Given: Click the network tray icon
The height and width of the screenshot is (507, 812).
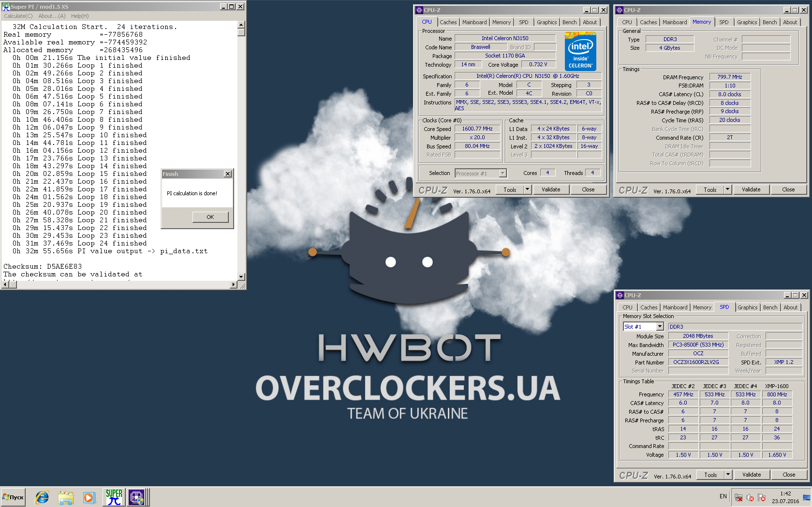Looking at the screenshot, I should pos(738,497).
